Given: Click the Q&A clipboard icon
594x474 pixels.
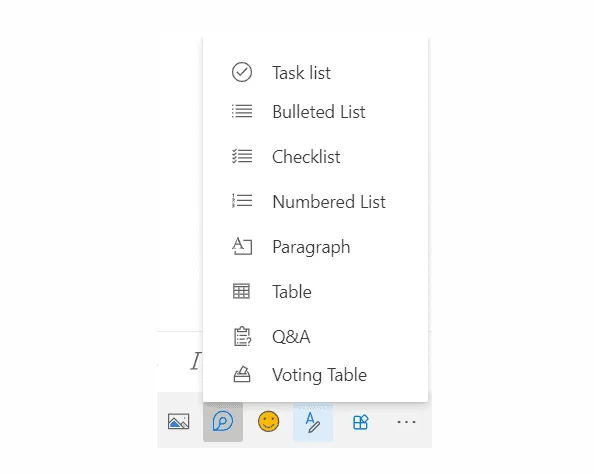Looking at the screenshot, I should pos(242,336).
